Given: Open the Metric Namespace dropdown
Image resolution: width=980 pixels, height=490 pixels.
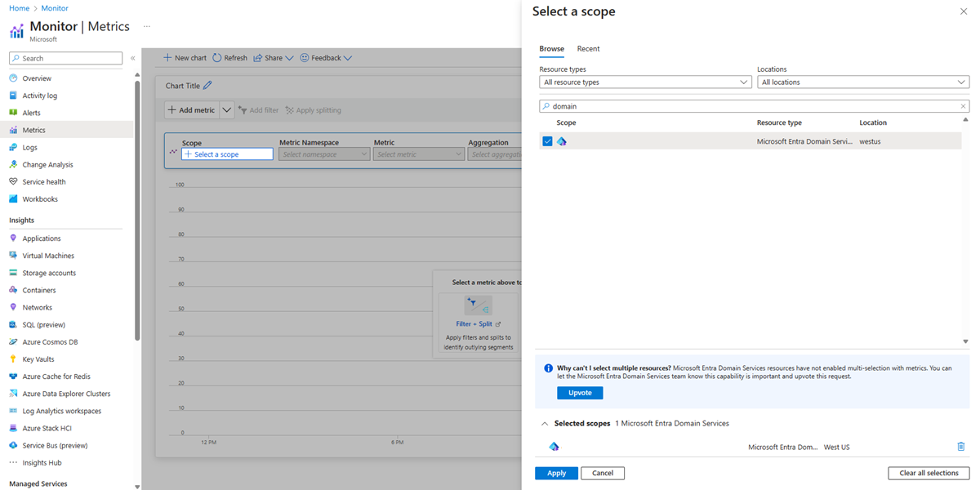Looking at the screenshot, I should click(x=324, y=154).
